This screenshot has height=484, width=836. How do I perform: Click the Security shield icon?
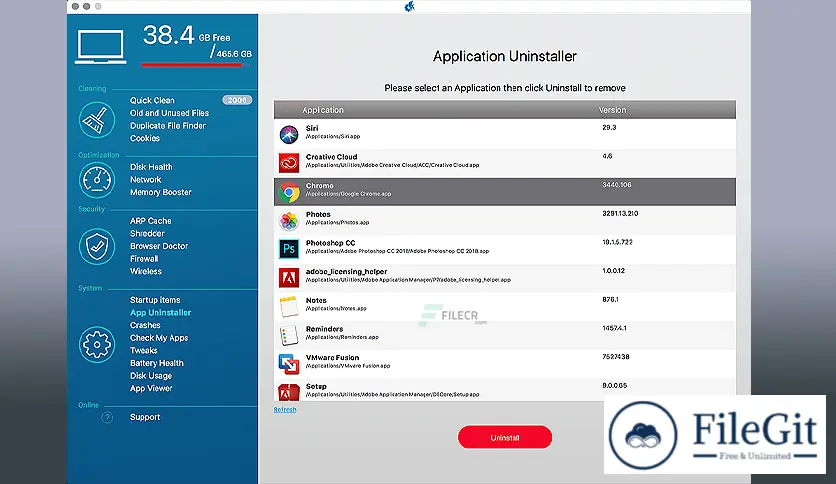click(x=97, y=246)
